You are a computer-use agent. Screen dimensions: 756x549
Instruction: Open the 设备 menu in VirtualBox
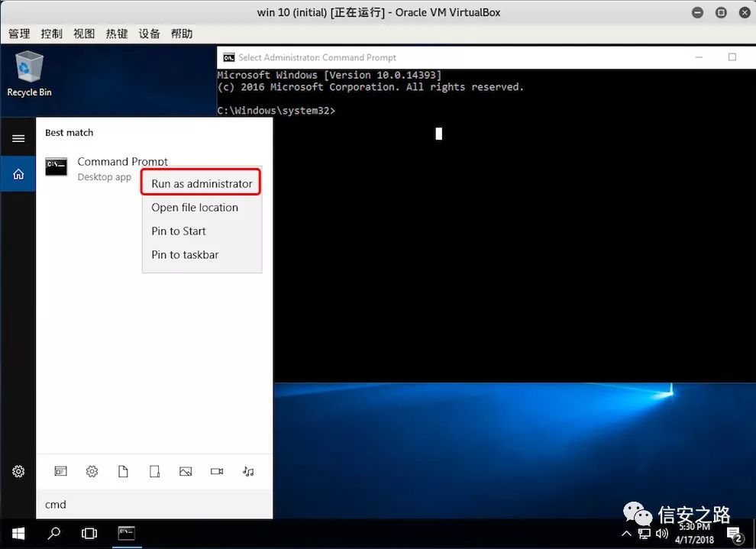tap(149, 34)
